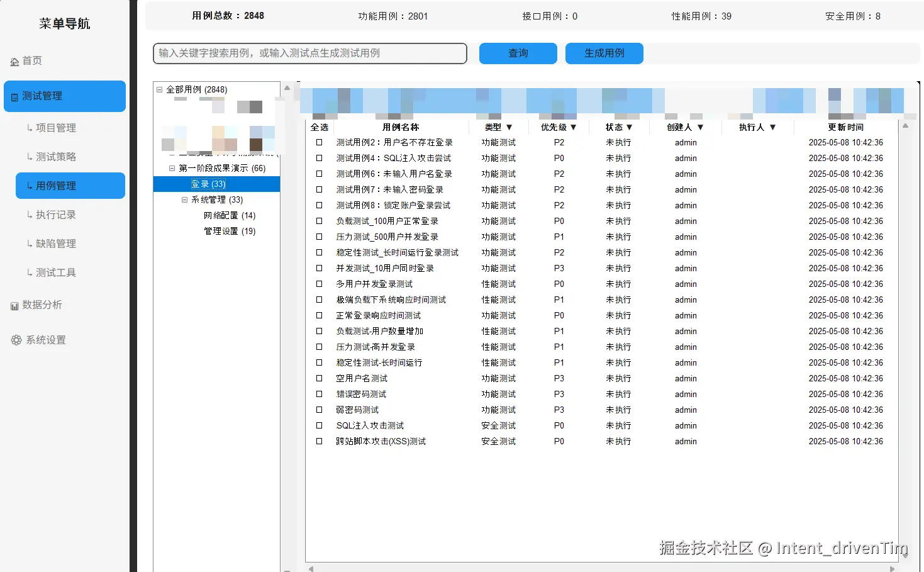924x572 pixels.
Task: Click the case name 正常登录响应时间测试
Action: click(x=378, y=315)
